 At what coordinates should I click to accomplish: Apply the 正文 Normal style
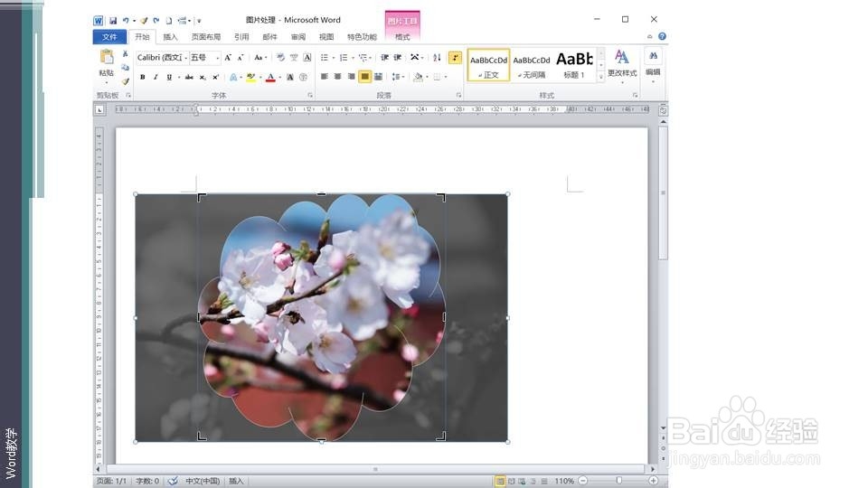(489, 65)
